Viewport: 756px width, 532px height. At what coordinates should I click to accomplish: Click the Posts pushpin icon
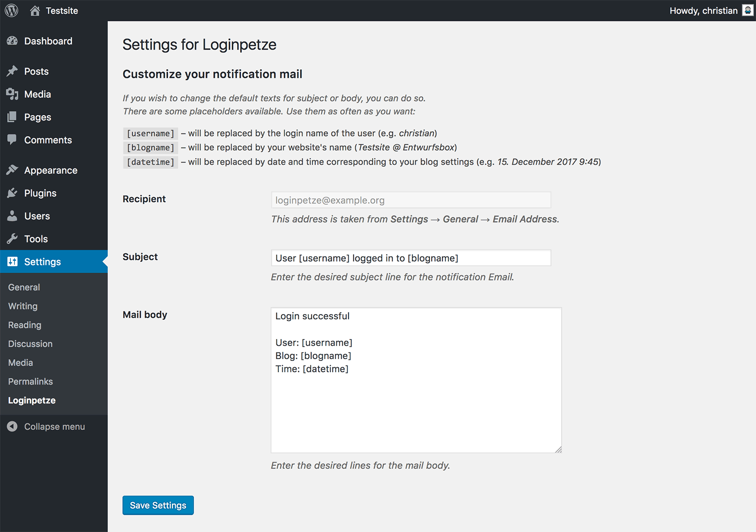click(12, 71)
